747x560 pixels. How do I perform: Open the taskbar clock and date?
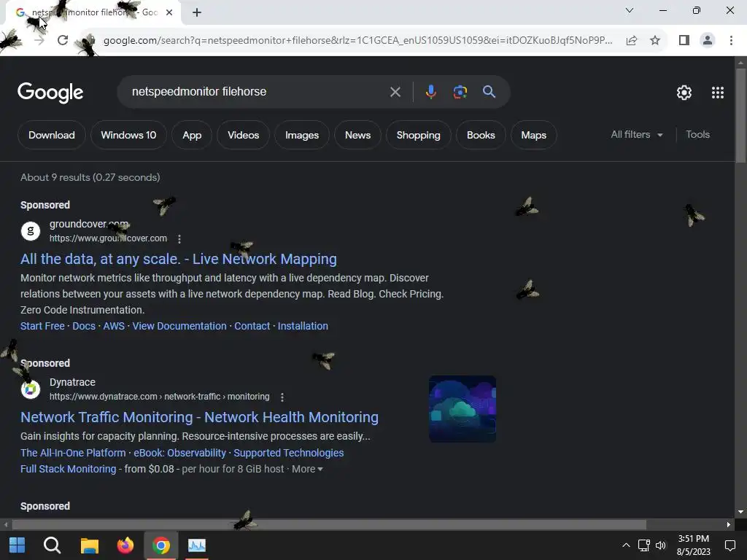pos(693,545)
